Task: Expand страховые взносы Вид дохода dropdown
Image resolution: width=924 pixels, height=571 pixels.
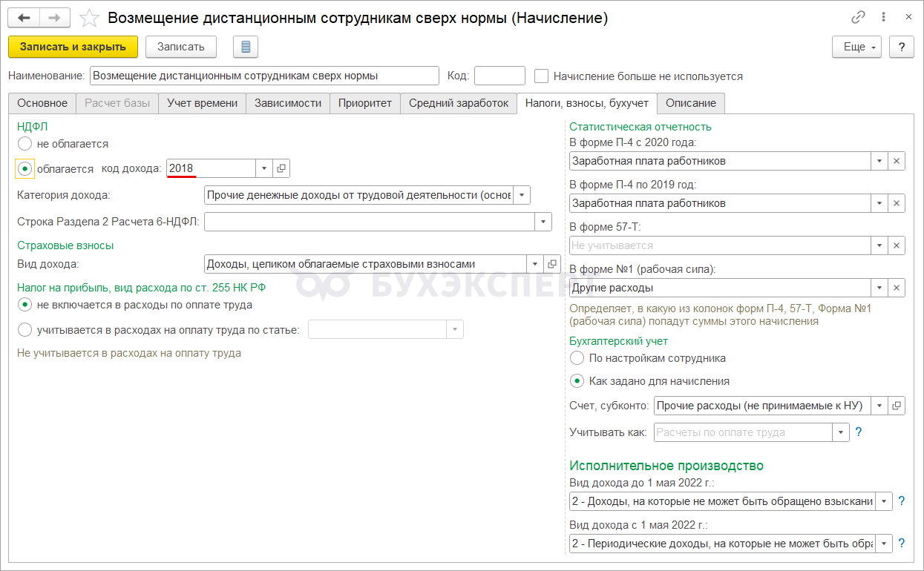Action: 535,264
